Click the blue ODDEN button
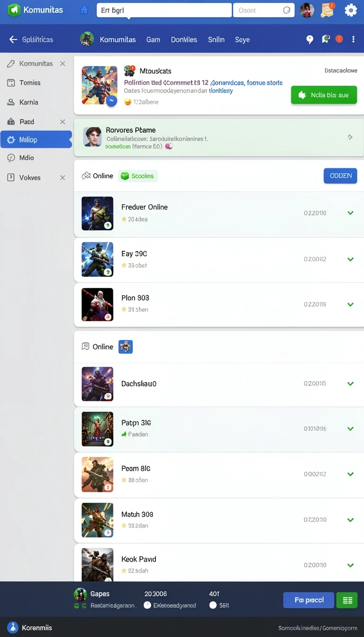The width and height of the screenshot is (364, 637). tap(340, 176)
